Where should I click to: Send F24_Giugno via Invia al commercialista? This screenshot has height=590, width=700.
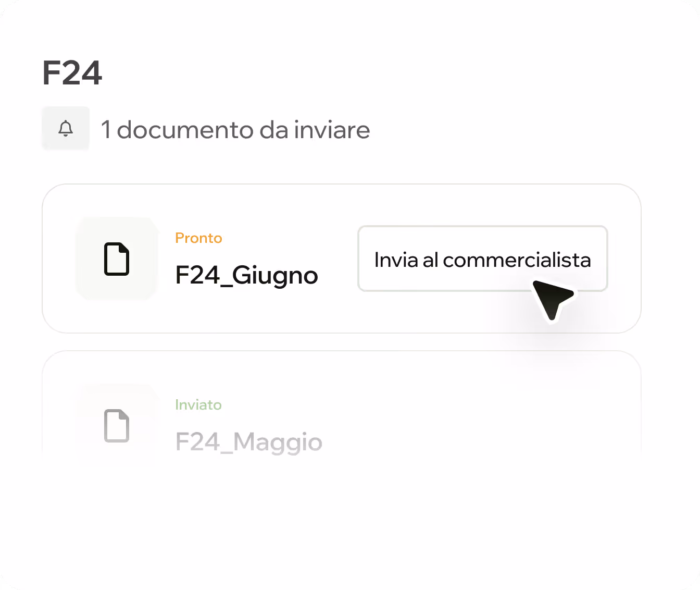[482, 259]
